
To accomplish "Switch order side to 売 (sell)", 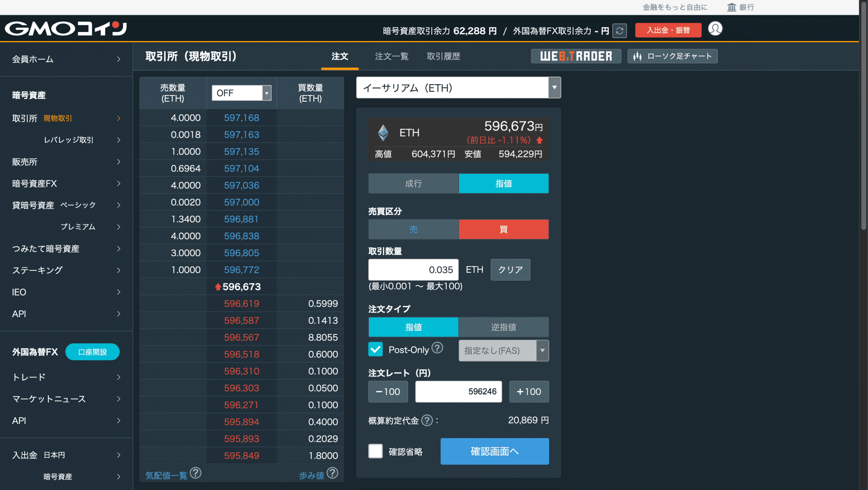I will coord(413,229).
